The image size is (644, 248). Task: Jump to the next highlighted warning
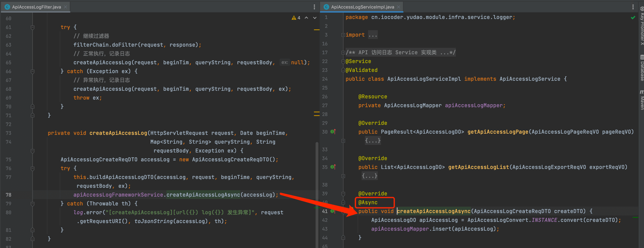315,18
